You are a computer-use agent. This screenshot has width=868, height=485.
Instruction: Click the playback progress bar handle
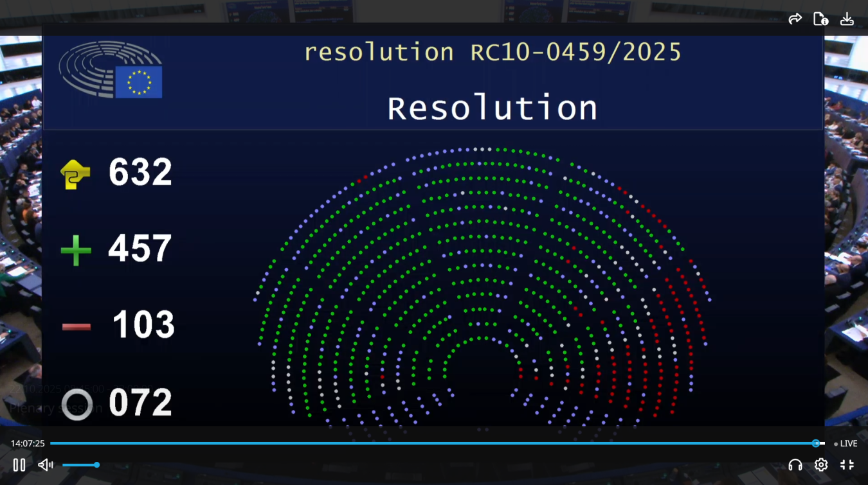815,443
